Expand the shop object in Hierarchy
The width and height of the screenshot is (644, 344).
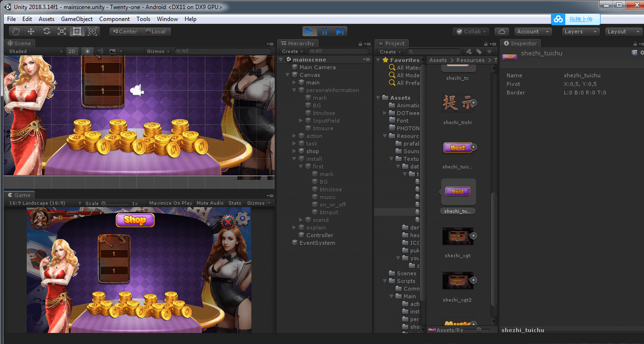click(294, 151)
